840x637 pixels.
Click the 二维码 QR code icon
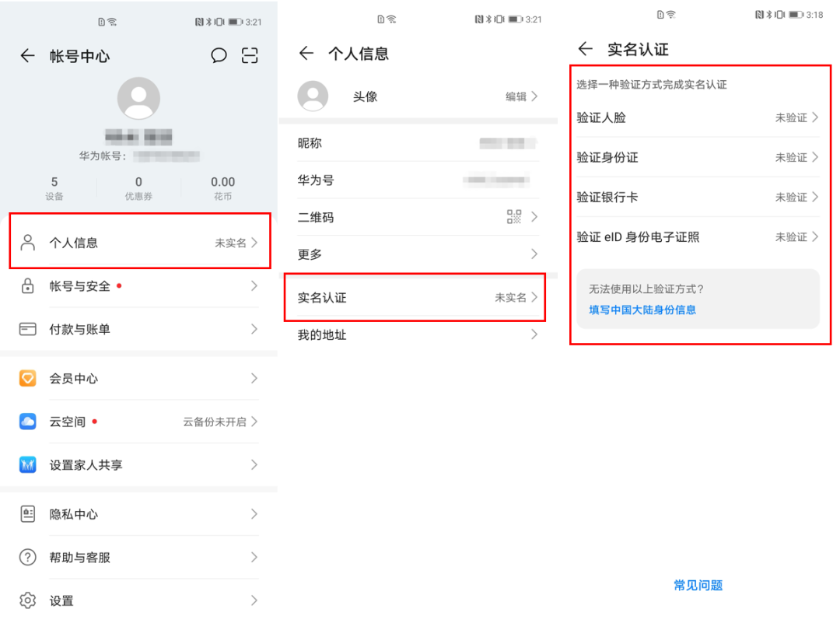[514, 217]
